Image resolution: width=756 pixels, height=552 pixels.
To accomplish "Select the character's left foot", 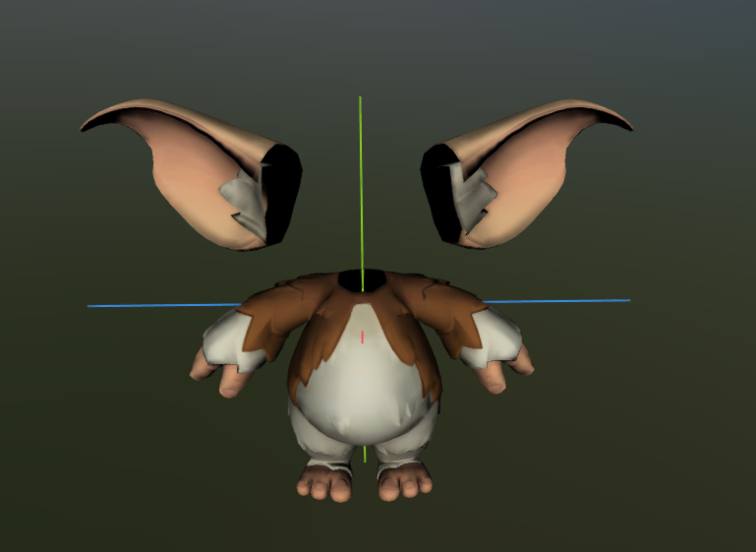I will pos(324,482).
